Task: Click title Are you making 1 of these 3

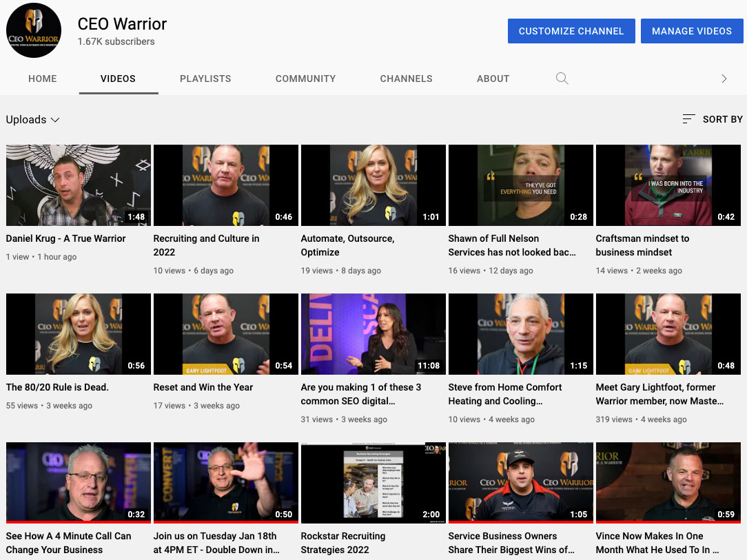Action: (360, 394)
